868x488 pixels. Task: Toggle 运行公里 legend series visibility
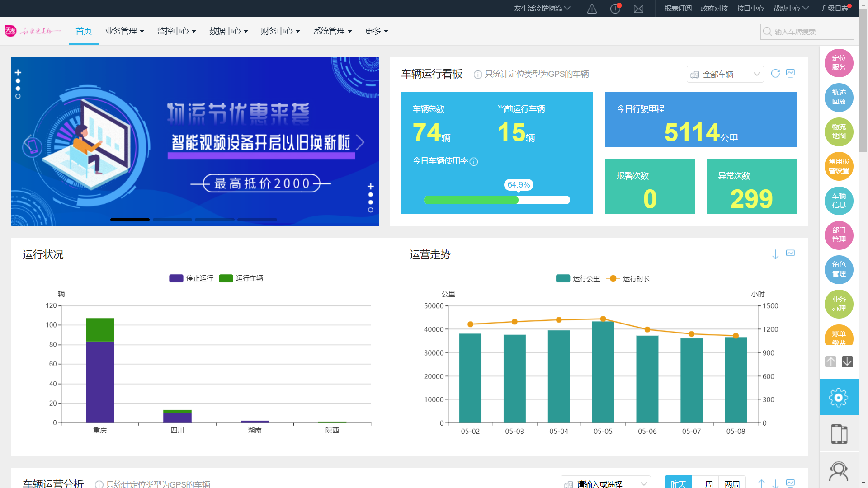(578, 279)
